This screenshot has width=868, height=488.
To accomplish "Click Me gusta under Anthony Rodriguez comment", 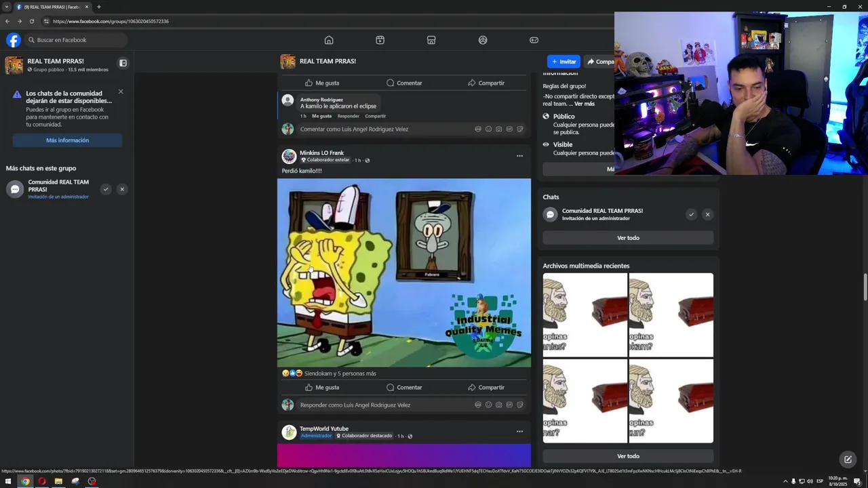I will coord(321,116).
